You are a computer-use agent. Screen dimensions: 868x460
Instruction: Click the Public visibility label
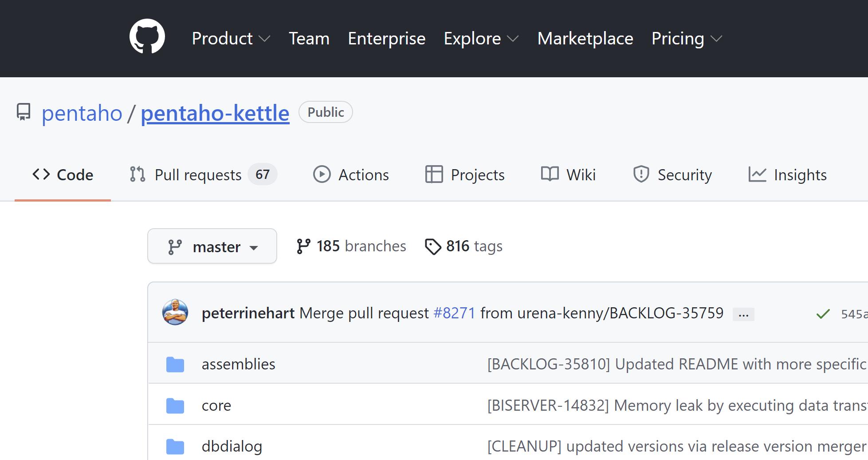326,112
